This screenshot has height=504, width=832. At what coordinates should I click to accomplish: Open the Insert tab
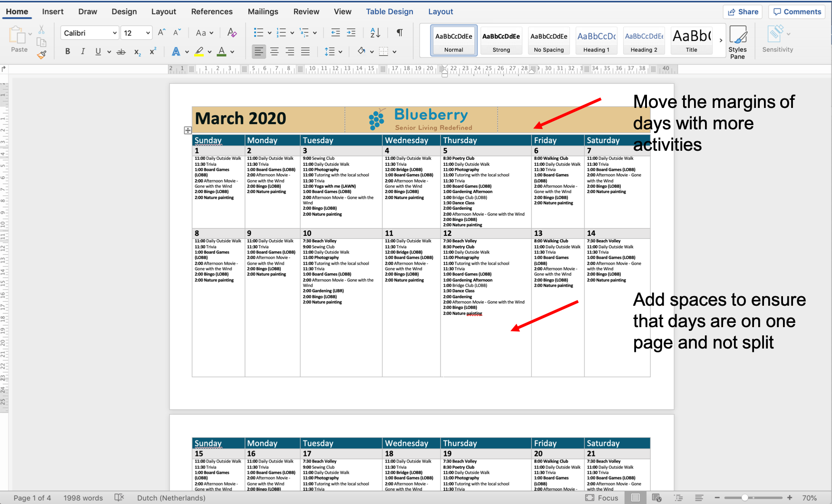[x=53, y=11]
